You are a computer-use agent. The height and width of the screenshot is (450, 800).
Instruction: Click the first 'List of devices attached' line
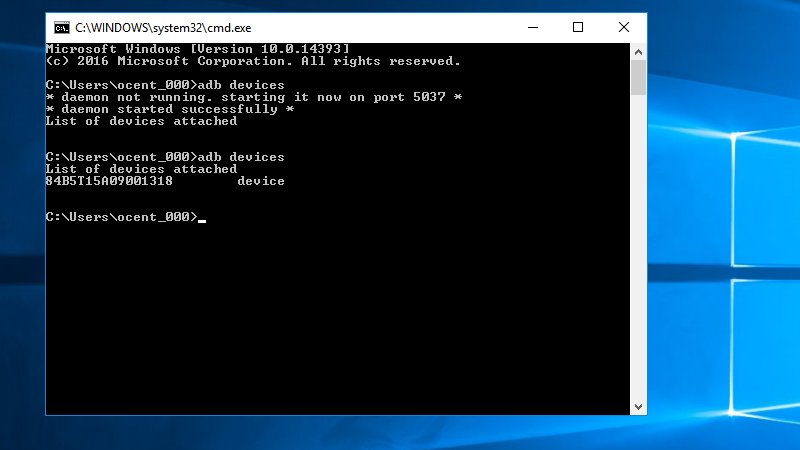pyautogui.click(x=141, y=121)
